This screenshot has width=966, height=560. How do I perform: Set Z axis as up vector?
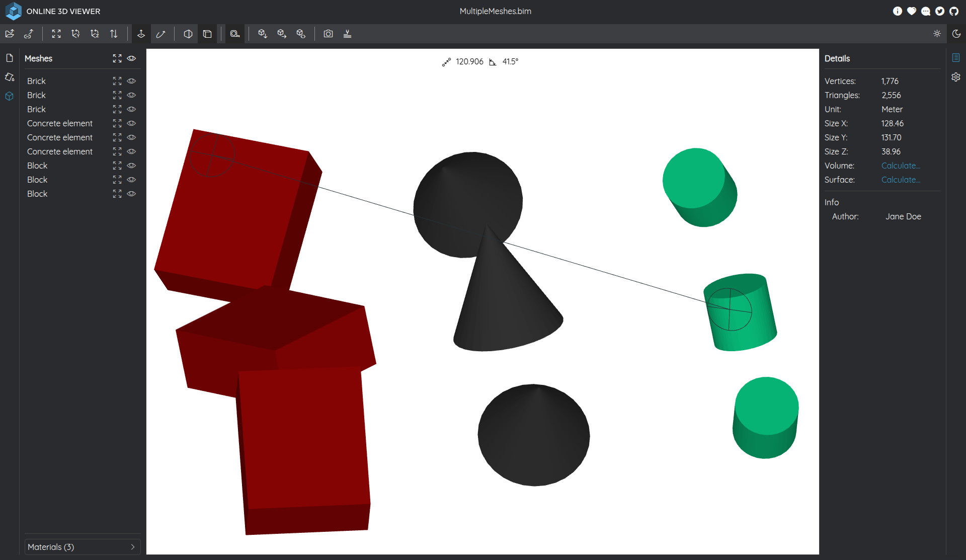(x=95, y=34)
